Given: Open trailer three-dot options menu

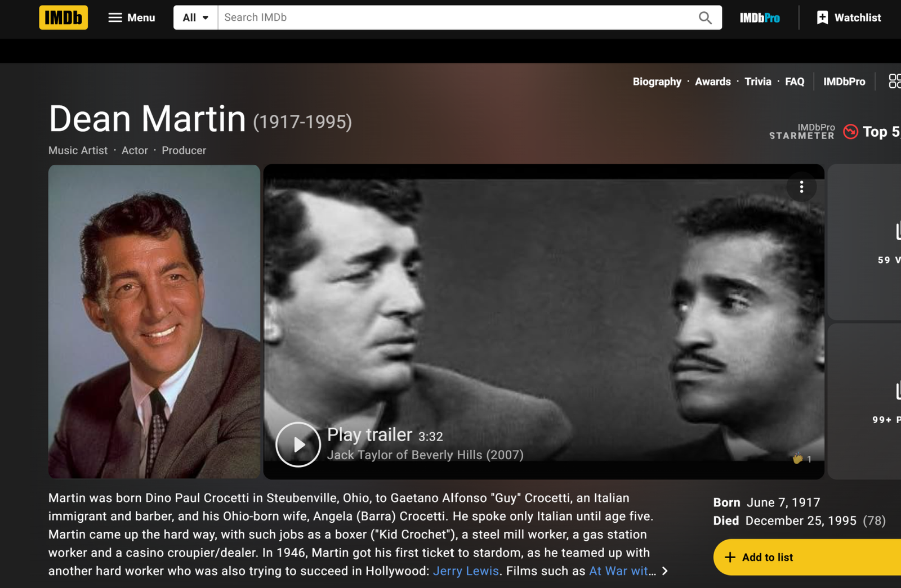Looking at the screenshot, I should 801,187.
